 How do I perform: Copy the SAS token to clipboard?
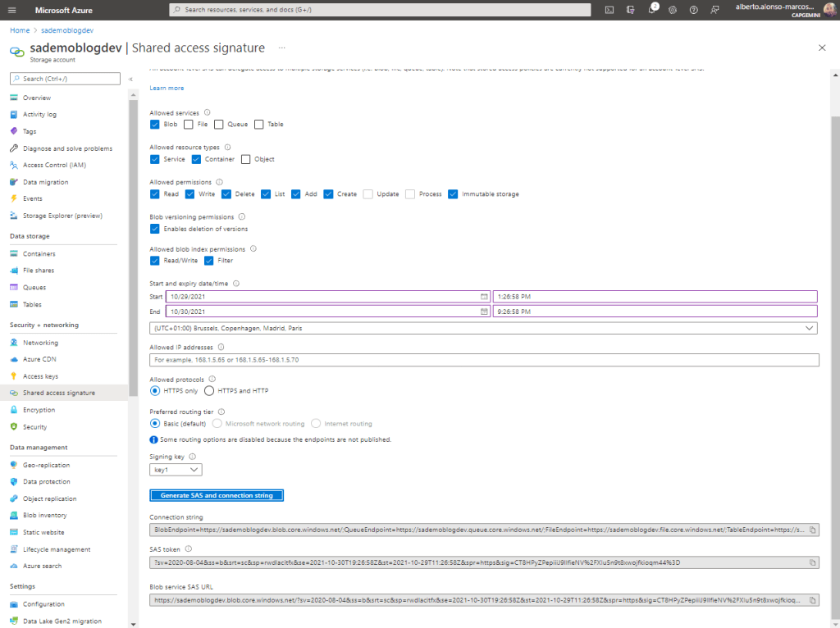(812, 562)
